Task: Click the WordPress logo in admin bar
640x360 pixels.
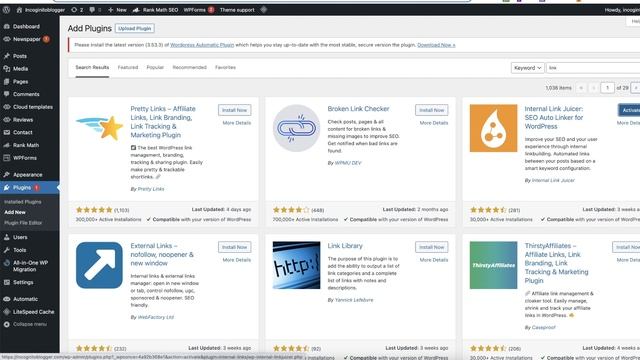Action: coord(6,10)
